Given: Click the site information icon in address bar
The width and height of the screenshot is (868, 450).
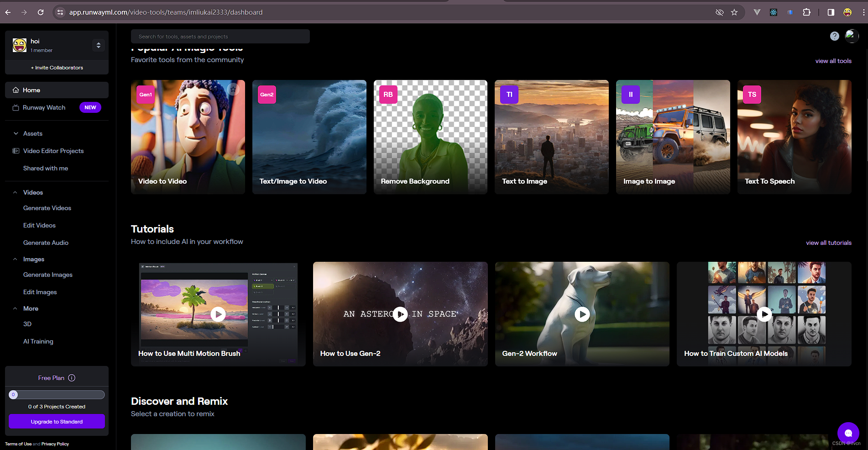Looking at the screenshot, I should [60, 12].
